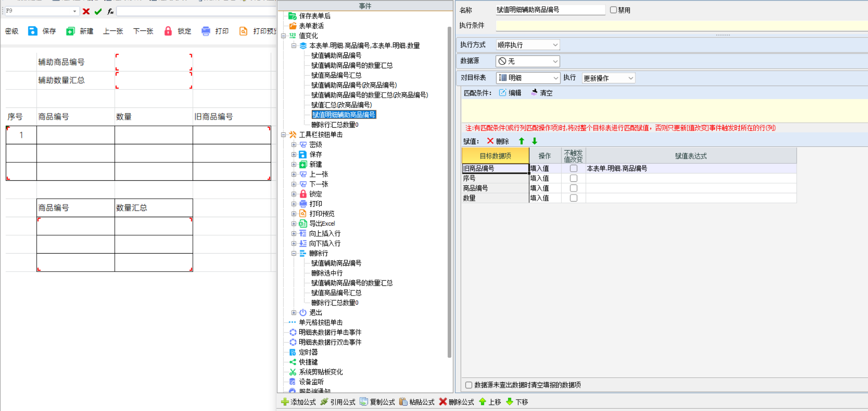This screenshot has width=868, height=411.
Task: Select 赋值商品编号汇总 under 值变化
Action: (x=336, y=75)
